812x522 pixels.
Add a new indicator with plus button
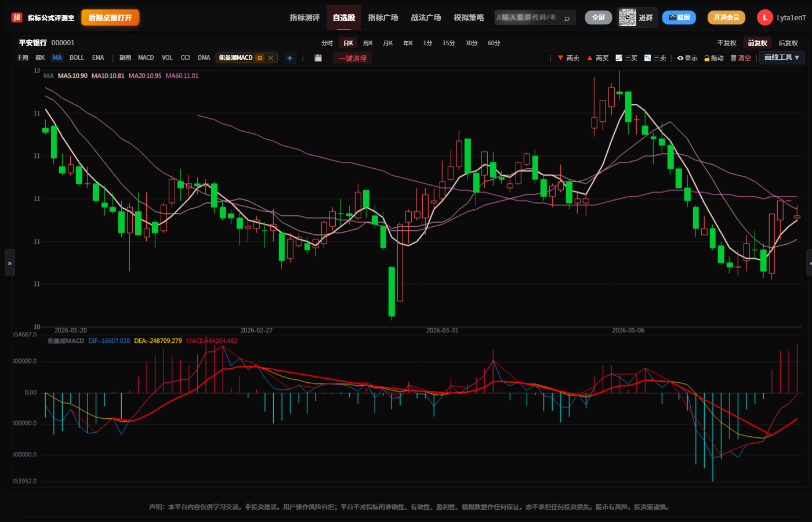click(290, 58)
